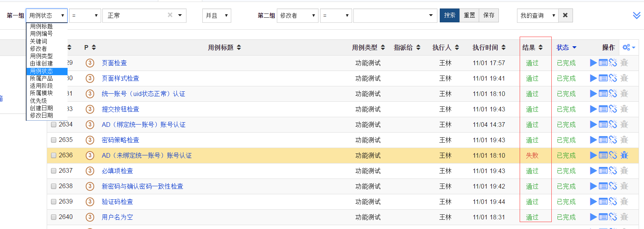Open the AD（未绑定统一账号）账号认证 case link
Viewport: 644px width, 229px height.
pyautogui.click(x=147, y=155)
